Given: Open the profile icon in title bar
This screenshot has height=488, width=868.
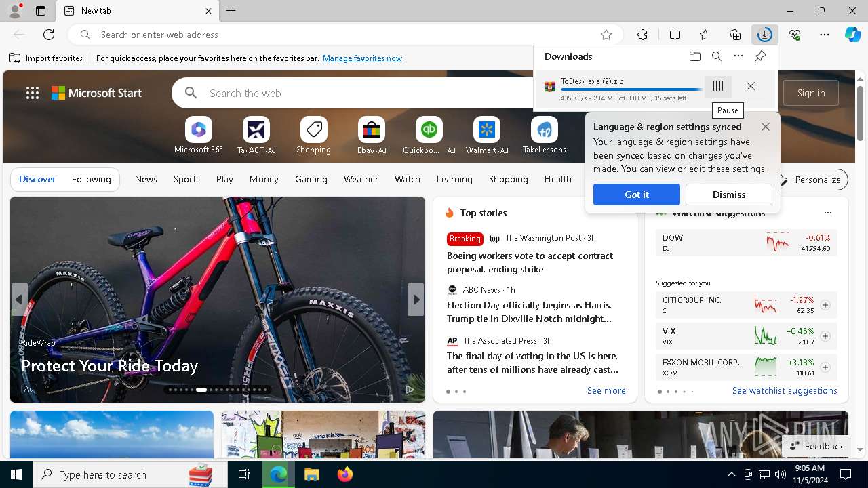Looking at the screenshot, I should pyautogui.click(x=14, y=11).
